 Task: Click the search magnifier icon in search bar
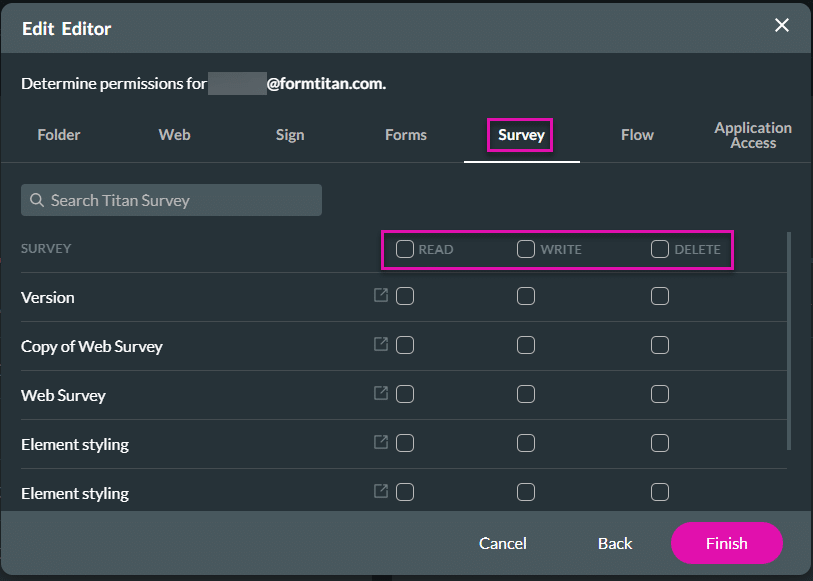(x=36, y=200)
